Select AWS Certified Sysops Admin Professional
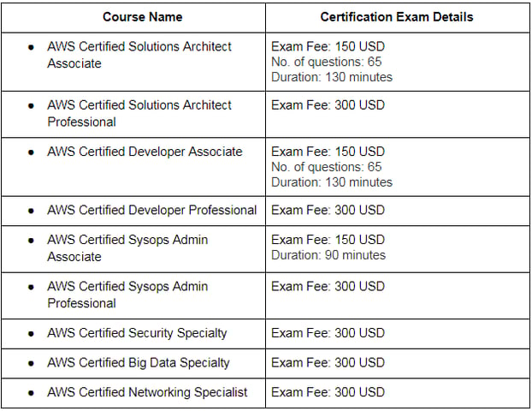 127,295
